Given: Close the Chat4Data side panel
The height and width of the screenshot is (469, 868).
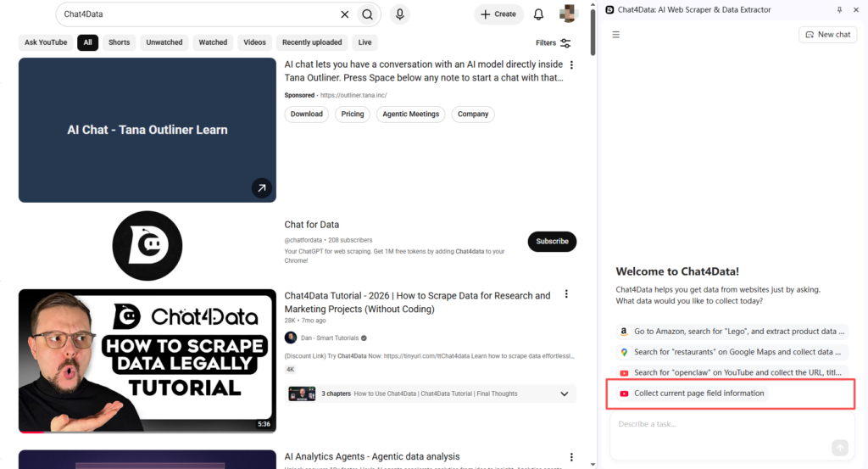Looking at the screenshot, I should (856, 10).
